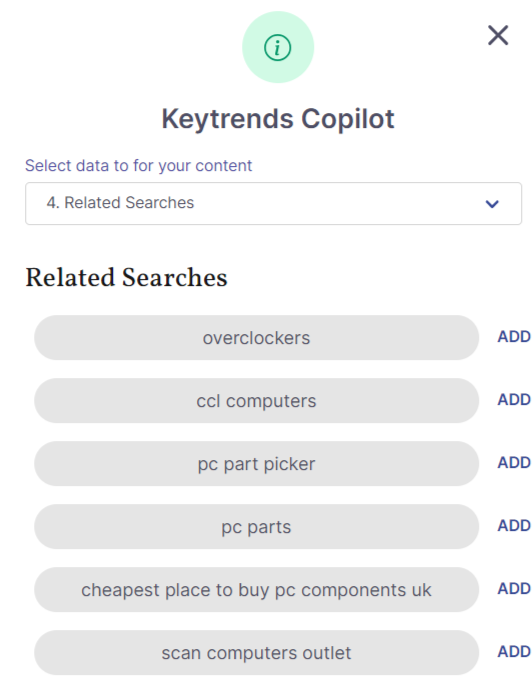Viewport: 532px width, 687px height.
Task: Close the Keytrends Copilot panel
Action: coord(498,35)
